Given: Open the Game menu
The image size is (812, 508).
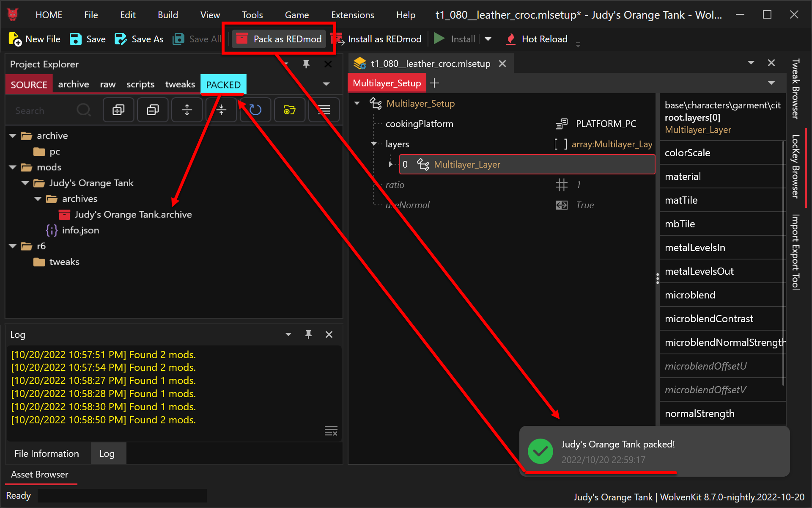Looking at the screenshot, I should tap(297, 15).
